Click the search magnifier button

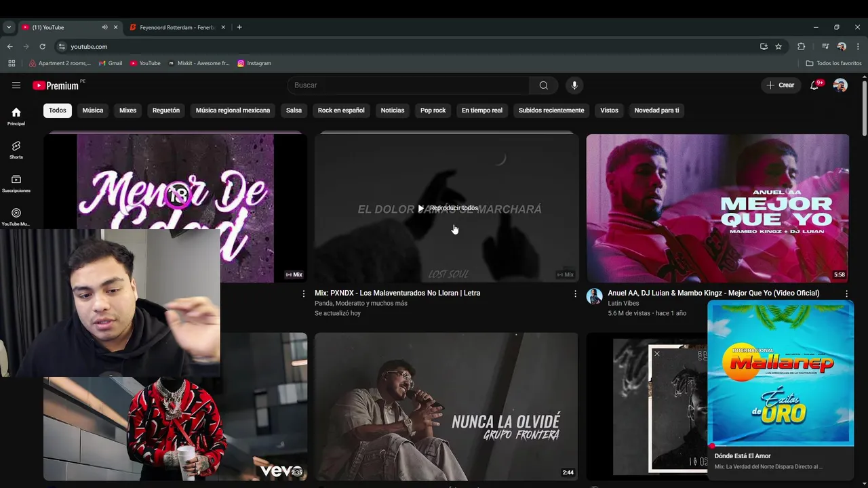(x=543, y=85)
